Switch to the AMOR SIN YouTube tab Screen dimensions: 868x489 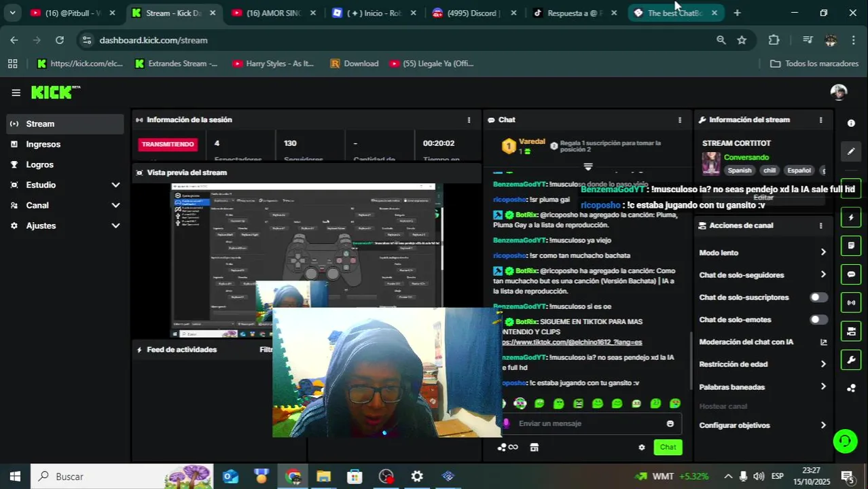tap(274, 13)
